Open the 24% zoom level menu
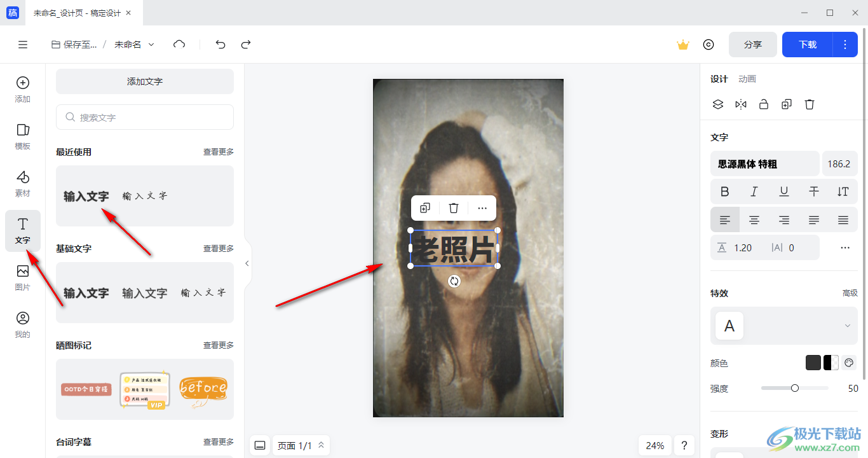868x458 pixels. click(x=655, y=445)
